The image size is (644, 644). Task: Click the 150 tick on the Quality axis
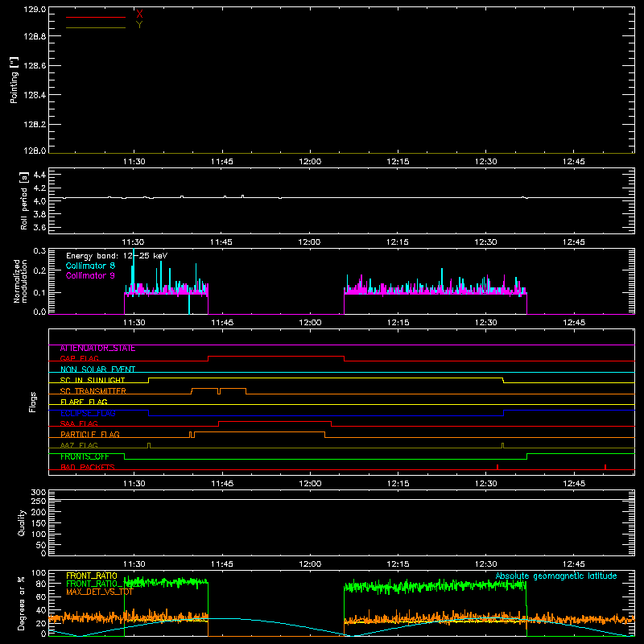pos(38,523)
